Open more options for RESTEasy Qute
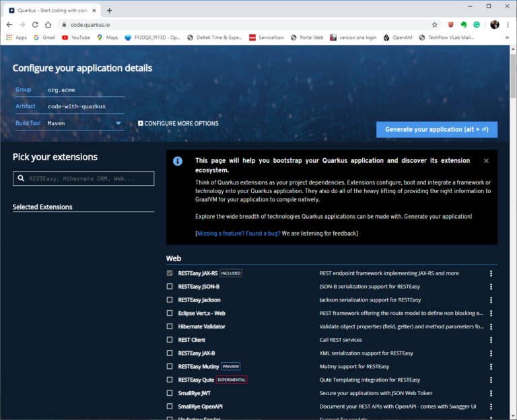 pos(491,380)
